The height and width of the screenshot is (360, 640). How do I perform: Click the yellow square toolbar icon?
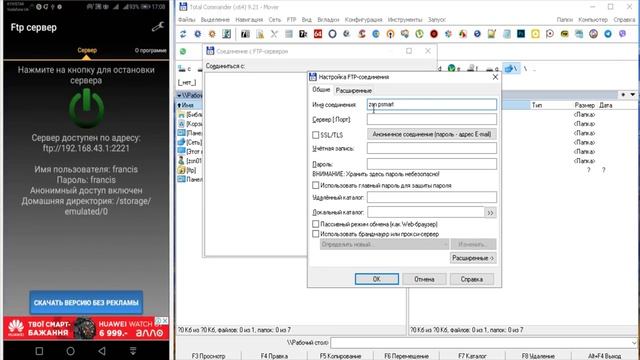(535, 34)
